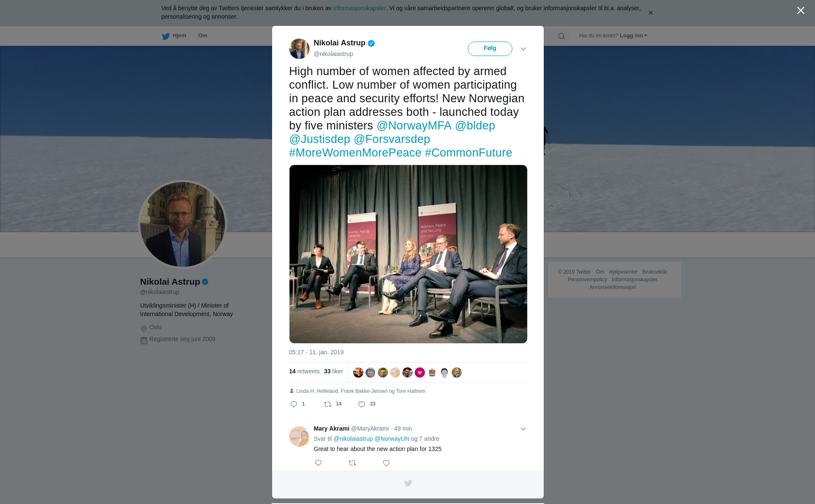The image size is (815, 504).
Task: Like the main tweet with heart icon
Action: pyautogui.click(x=362, y=404)
